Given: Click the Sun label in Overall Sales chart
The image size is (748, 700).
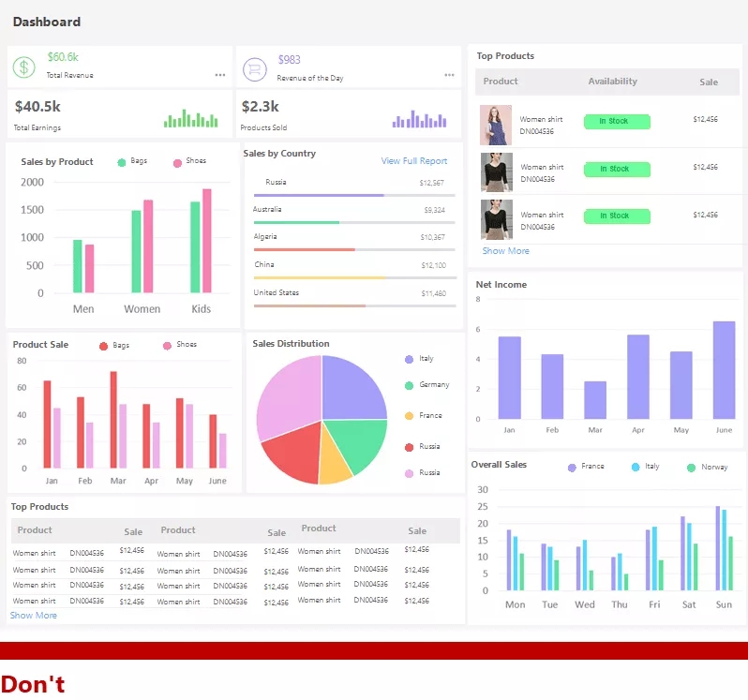Looking at the screenshot, I should (x=724, y=604).
